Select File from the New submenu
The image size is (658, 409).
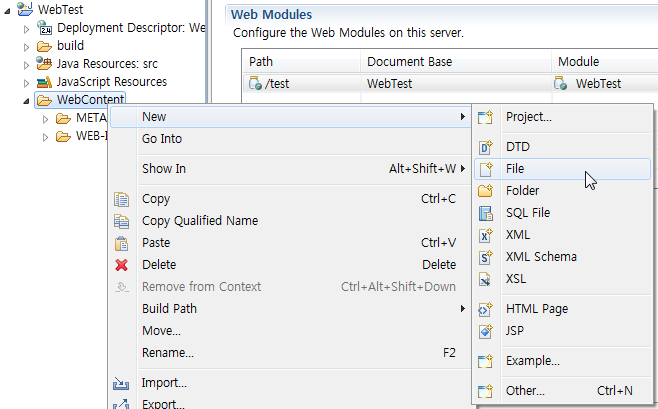pos(562,169)
